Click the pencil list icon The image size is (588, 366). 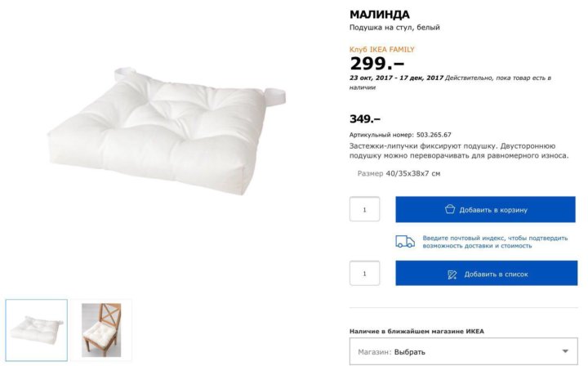(452, 274)
